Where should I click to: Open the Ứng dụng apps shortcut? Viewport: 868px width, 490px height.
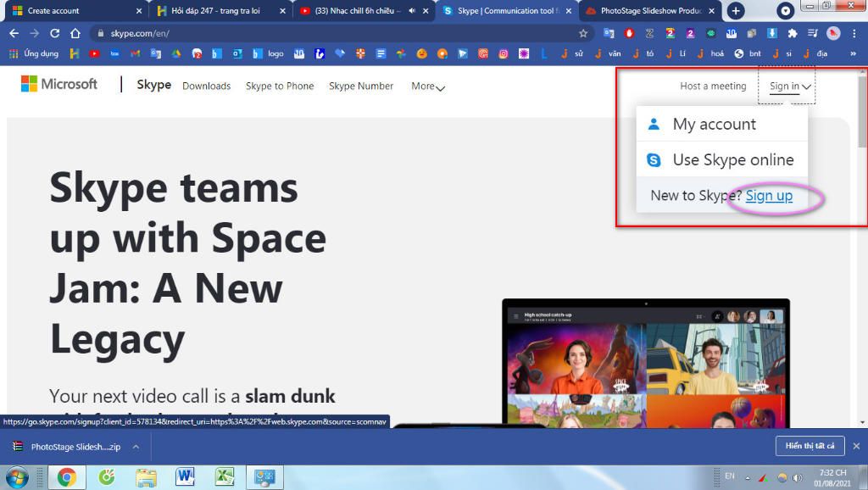click(34, 53)
